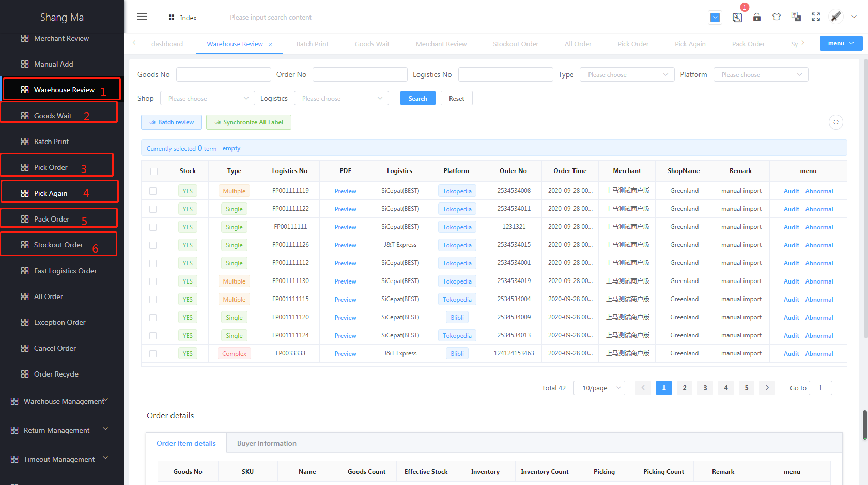Open the Type dropdown
This screenshot has width=868, height=485.
click(x=627, y=74)
